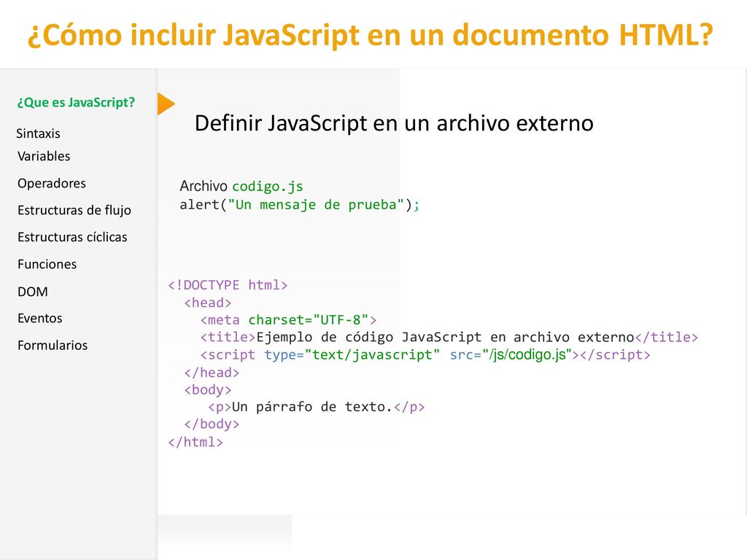This screenshot has width=747, height=560.
Task: Select heading 'Definir JavaScript en un archivo externo'
Action: [x=394, y=122]
